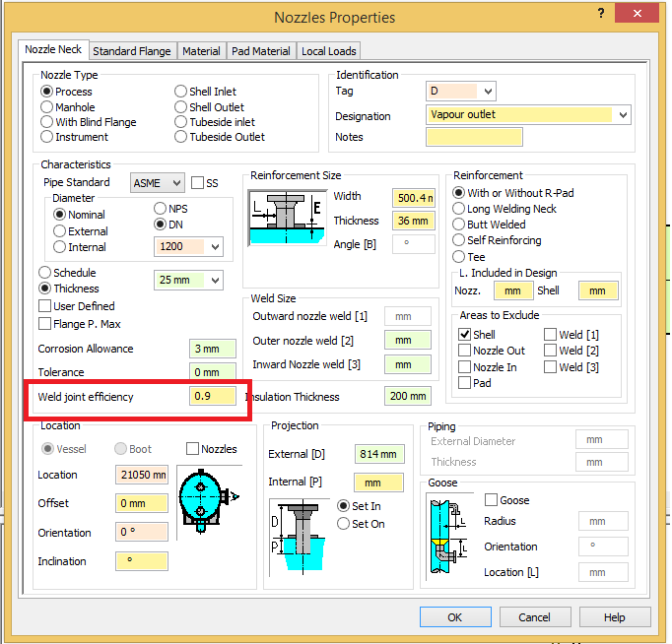Switch to the Standard Flange tab
Viewport: 672px width, 644px height.
(132, 51)
